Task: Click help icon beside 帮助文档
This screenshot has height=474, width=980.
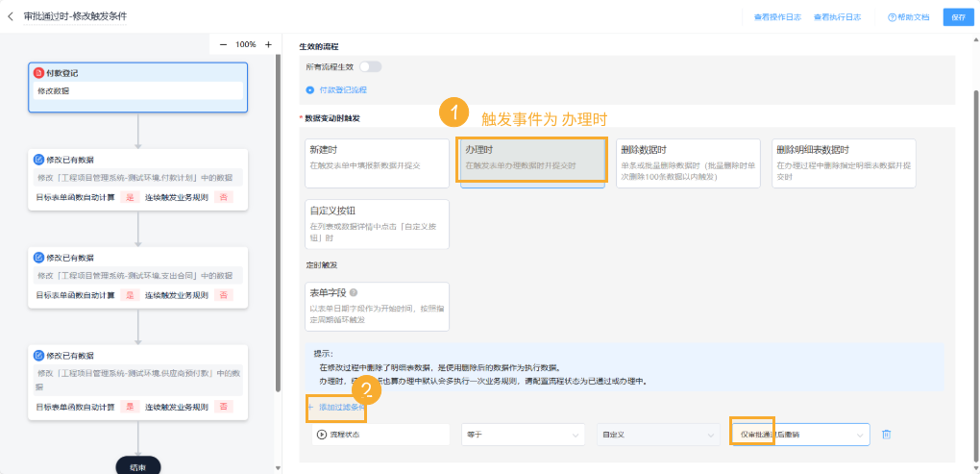Action: coord(892,17)
